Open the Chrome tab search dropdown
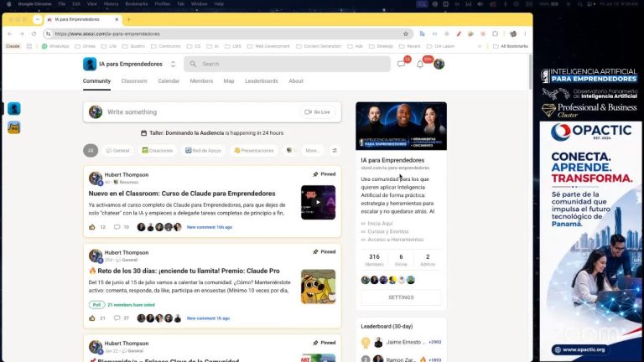 click(x=38, y=19)
